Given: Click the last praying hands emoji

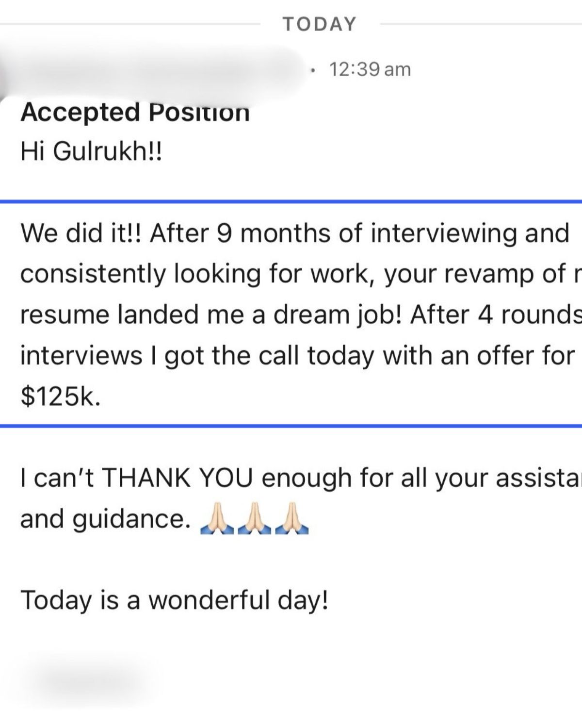Looking at the screenshot, I should [292, 520].
